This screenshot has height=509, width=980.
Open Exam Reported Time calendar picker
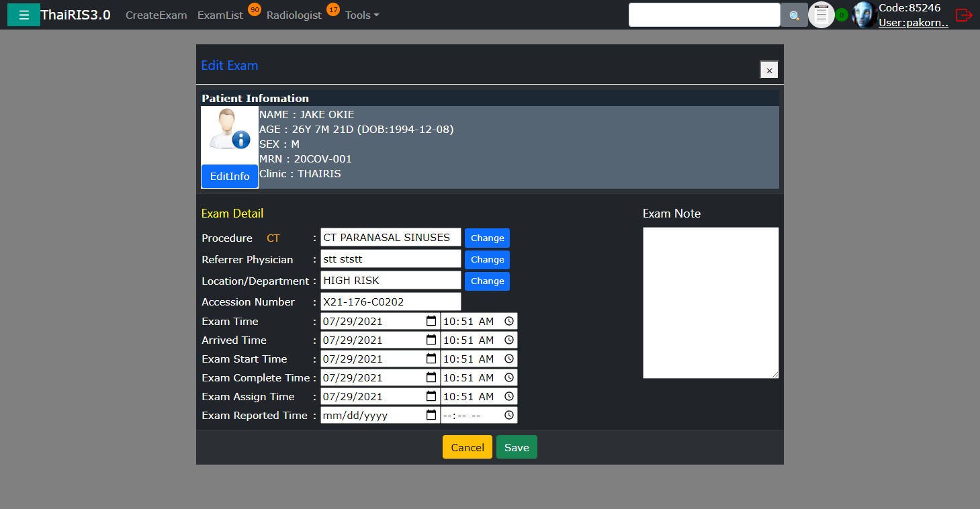tap(431, 416)
